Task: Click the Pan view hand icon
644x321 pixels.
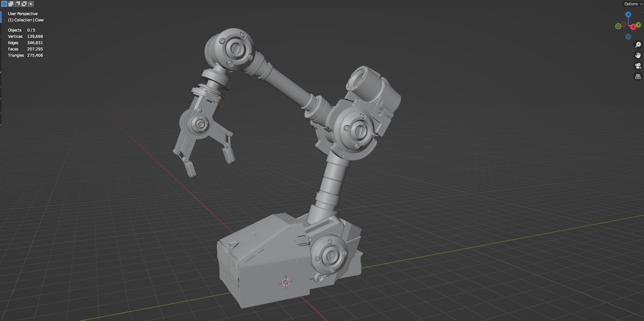Action: point(638,55)
